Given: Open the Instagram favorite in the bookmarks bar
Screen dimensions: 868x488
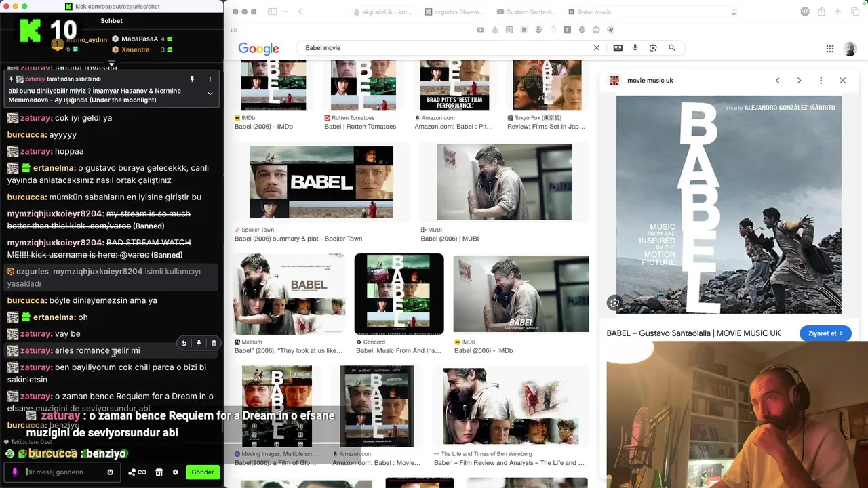Looking at the screenshot, I should point(509,30).
